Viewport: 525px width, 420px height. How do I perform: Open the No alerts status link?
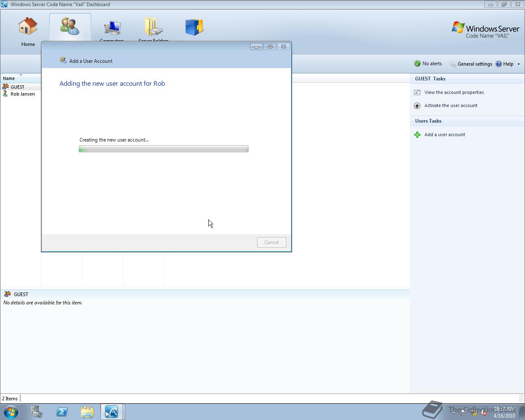click(432, 64)
